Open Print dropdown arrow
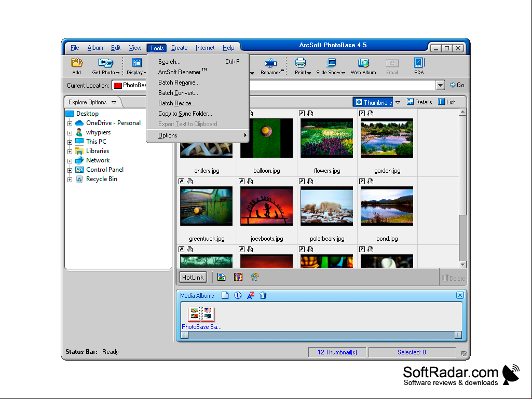The width and height of the screenshot is (532, 399). [x=309, y=73]
